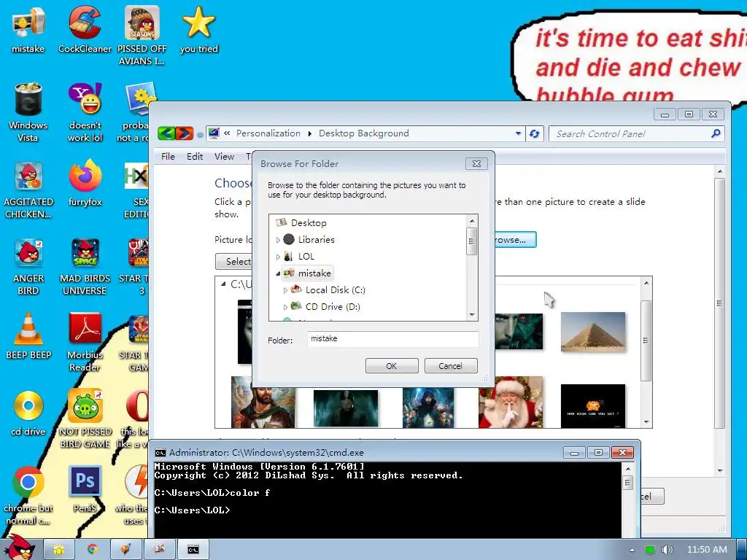Screen dimensions: 747x560
Task: Click the cmd taskbar button
Action: click(193, 550)
